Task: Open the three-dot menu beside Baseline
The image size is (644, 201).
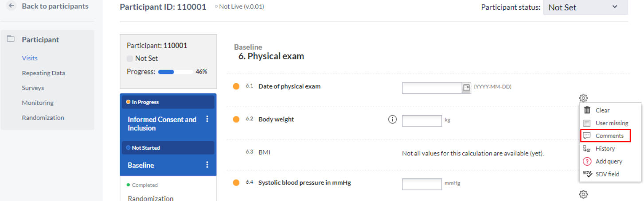Action: pos(207,165)
